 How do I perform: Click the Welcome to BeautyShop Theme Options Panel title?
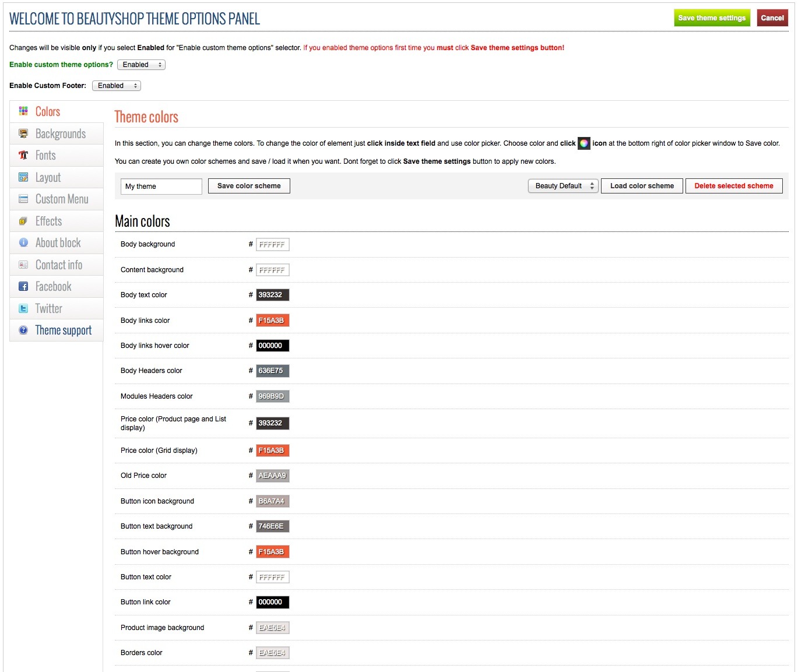[x=135, y=19]
